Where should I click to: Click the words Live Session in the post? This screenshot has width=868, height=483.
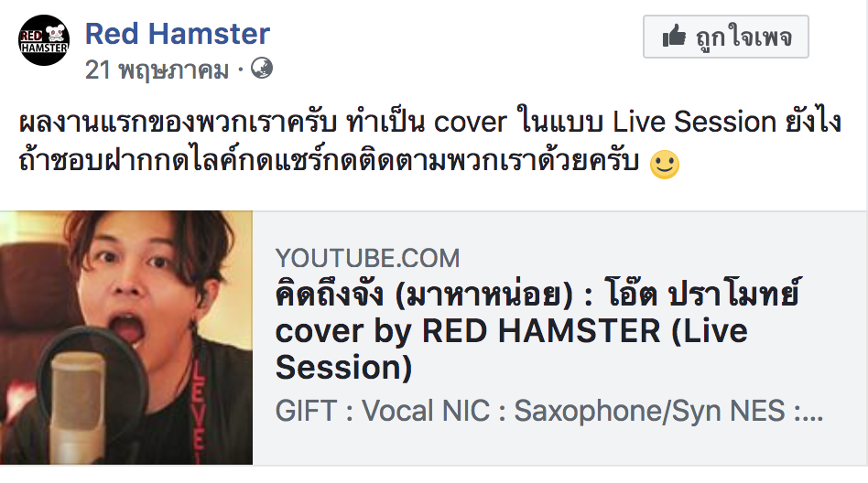click(695, 122)
